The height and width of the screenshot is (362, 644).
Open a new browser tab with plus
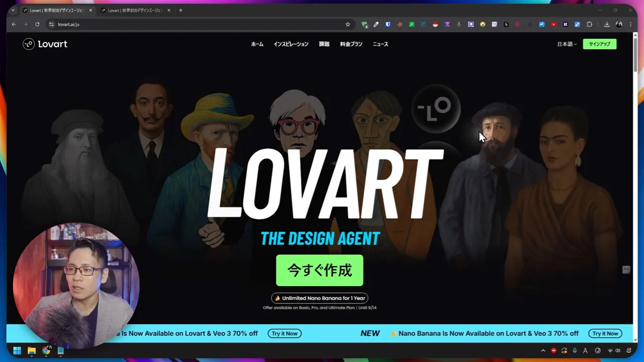click(181, 10)
